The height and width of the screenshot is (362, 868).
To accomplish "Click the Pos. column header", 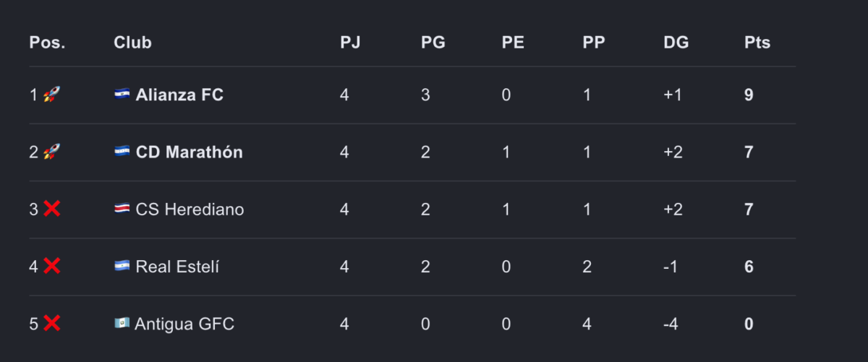I will tap(47, 43).
